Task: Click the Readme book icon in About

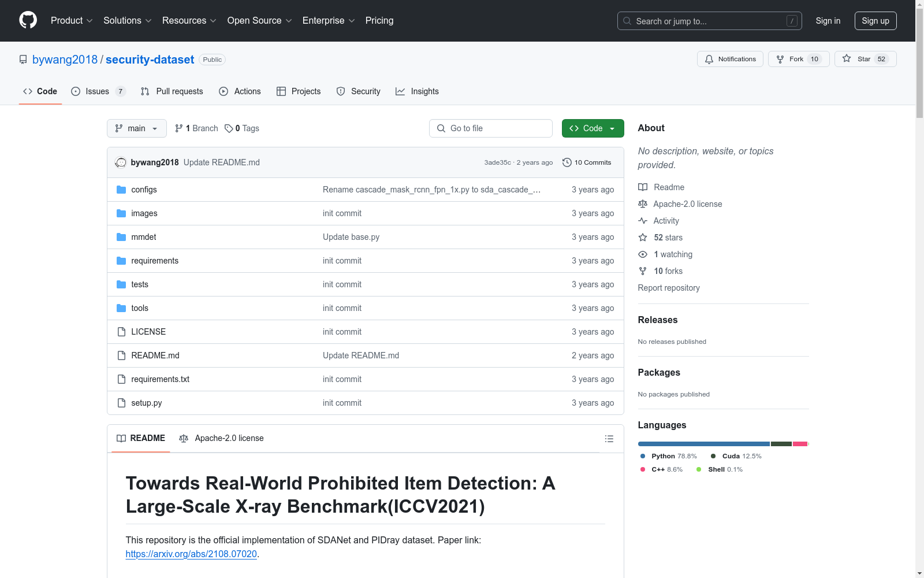Action: (x=643, y=187)
